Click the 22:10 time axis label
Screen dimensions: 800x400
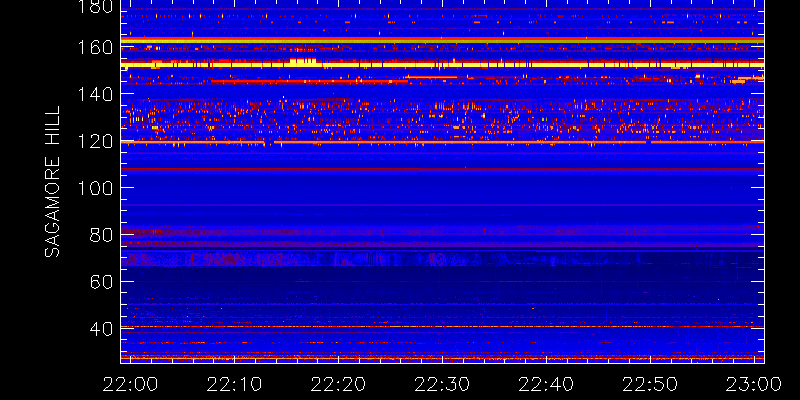pos(235,384)
